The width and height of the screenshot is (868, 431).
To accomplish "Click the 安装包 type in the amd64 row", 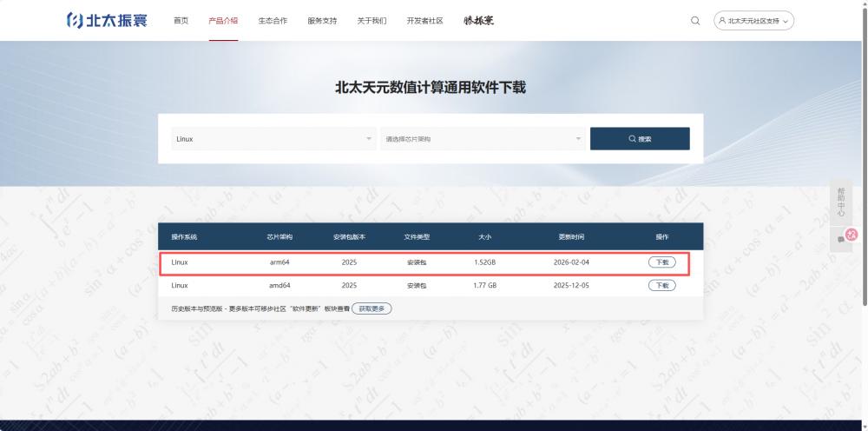I will (417, 285).
